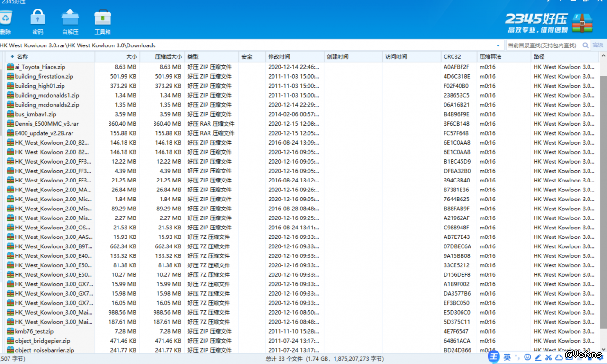
Task: Toggle the 英 input language mode
Action: point(507,357)
